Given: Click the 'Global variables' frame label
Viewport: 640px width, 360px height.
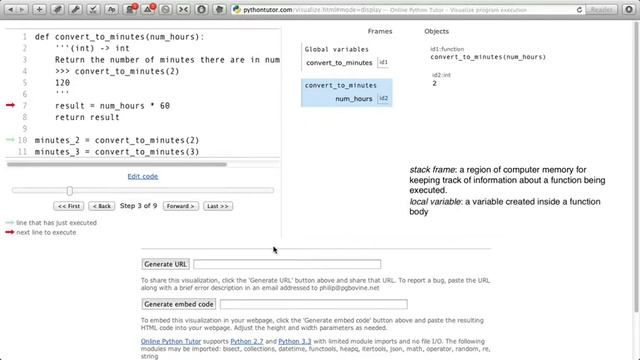Looking at the screenshot, I should coord(336,49).
